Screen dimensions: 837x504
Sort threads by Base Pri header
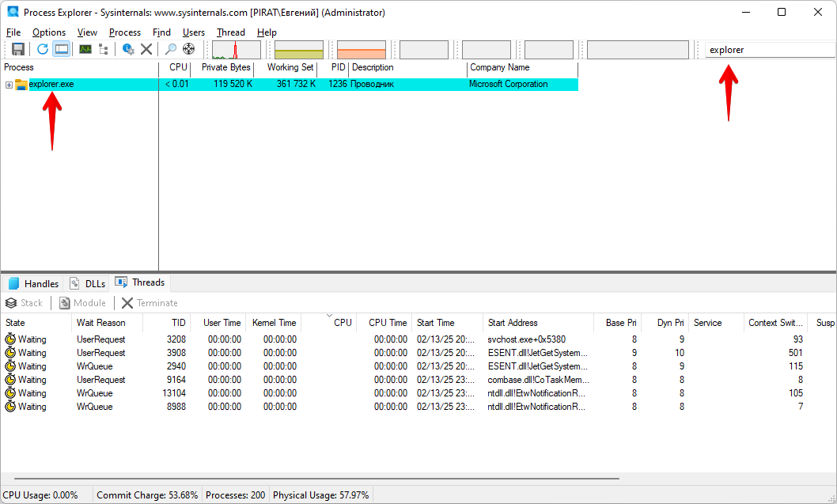pyautogui.click(x=618, y=323)
